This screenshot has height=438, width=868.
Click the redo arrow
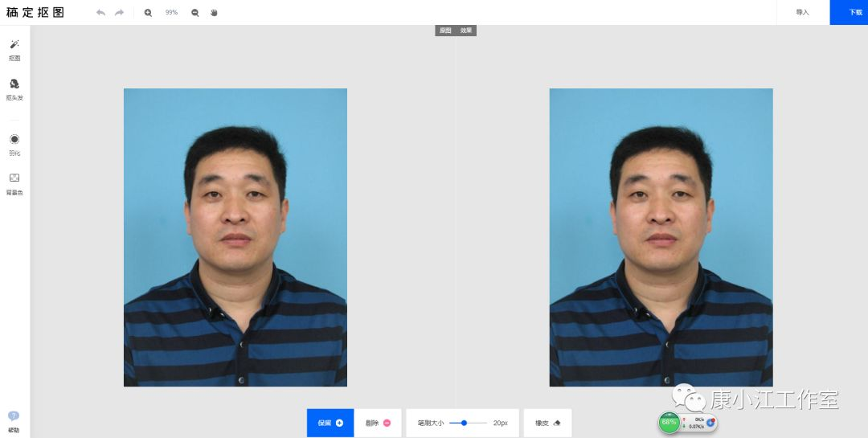(120, 13)
